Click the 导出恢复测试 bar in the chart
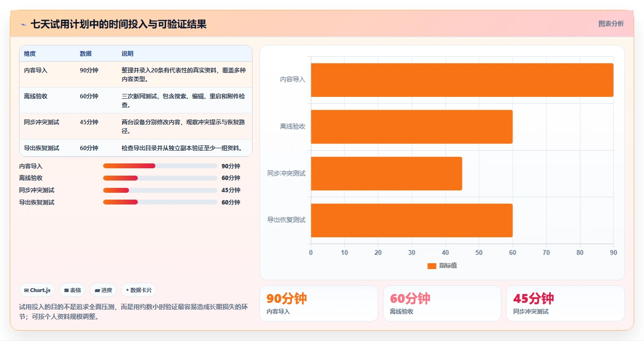 [x=411, y=220]
